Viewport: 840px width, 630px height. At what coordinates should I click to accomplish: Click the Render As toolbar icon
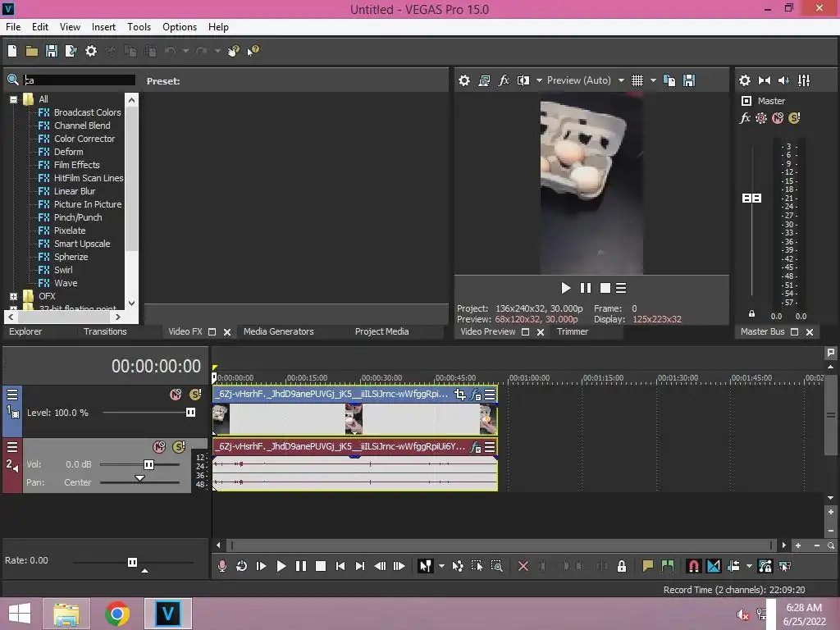71,51
